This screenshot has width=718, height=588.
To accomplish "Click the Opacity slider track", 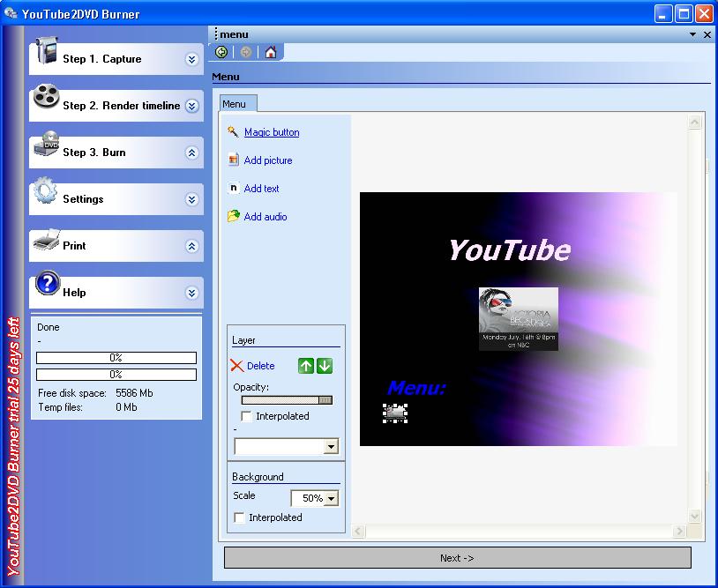I will click(x=287, y=400).
